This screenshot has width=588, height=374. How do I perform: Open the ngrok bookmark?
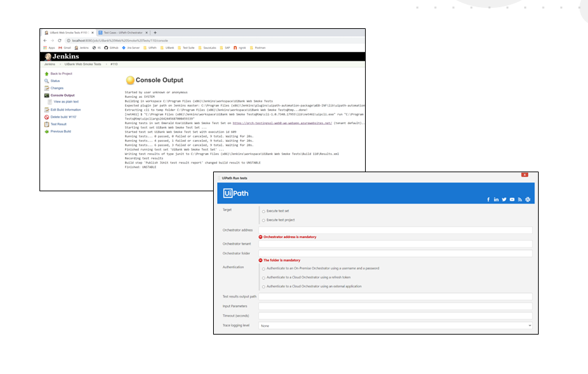tap(239, 47)
